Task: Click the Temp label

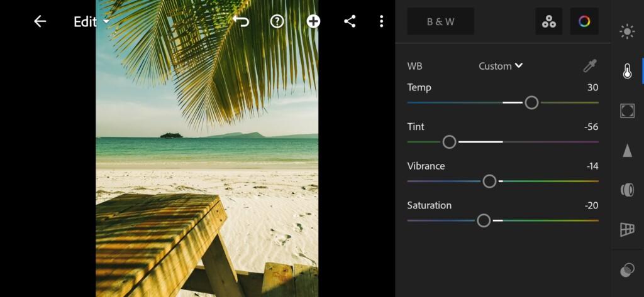Action: [419, 87]
